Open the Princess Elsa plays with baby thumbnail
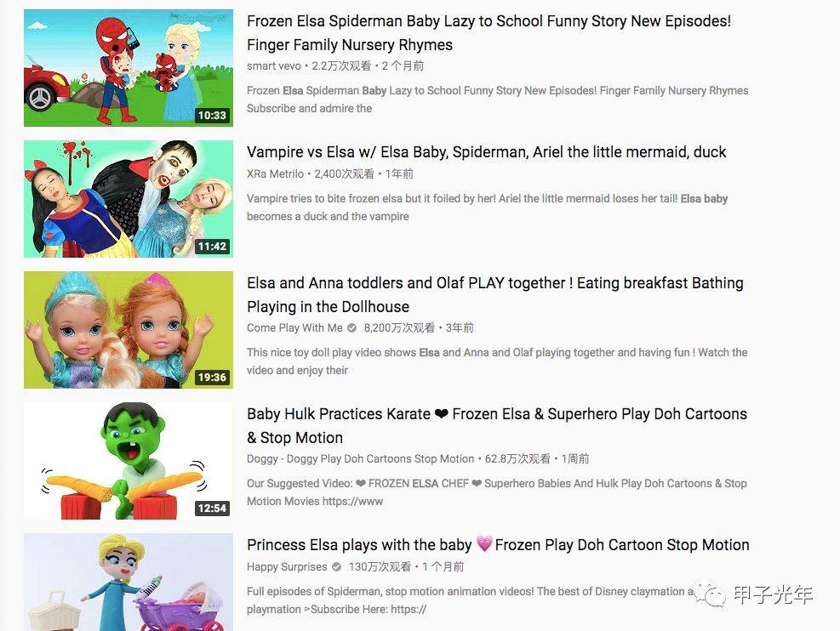The image size is (840, 631). (x=128, y=583)
